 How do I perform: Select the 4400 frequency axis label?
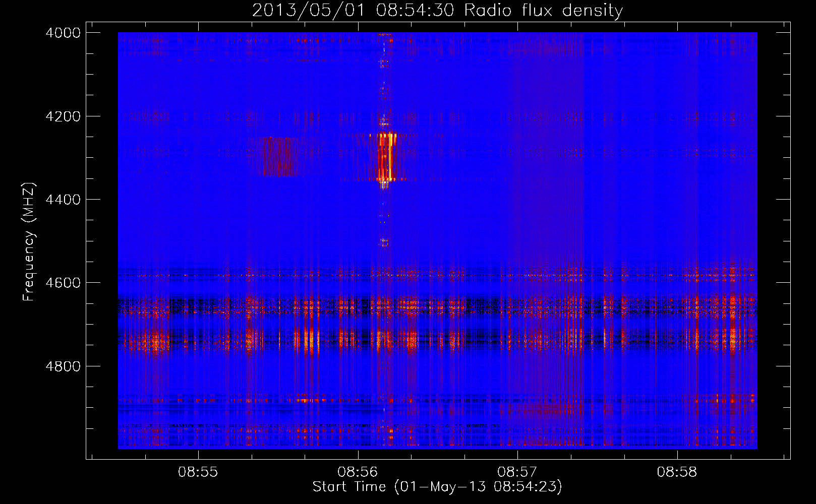63,200
